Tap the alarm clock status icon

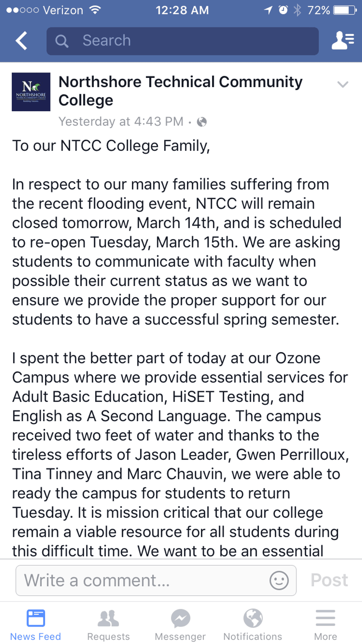pyautogui.click(x=283, y=10)
